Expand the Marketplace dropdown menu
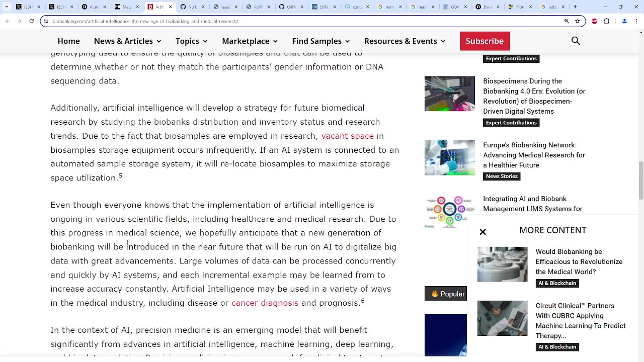This screenshot has width=644, height=362. point(250,41)
